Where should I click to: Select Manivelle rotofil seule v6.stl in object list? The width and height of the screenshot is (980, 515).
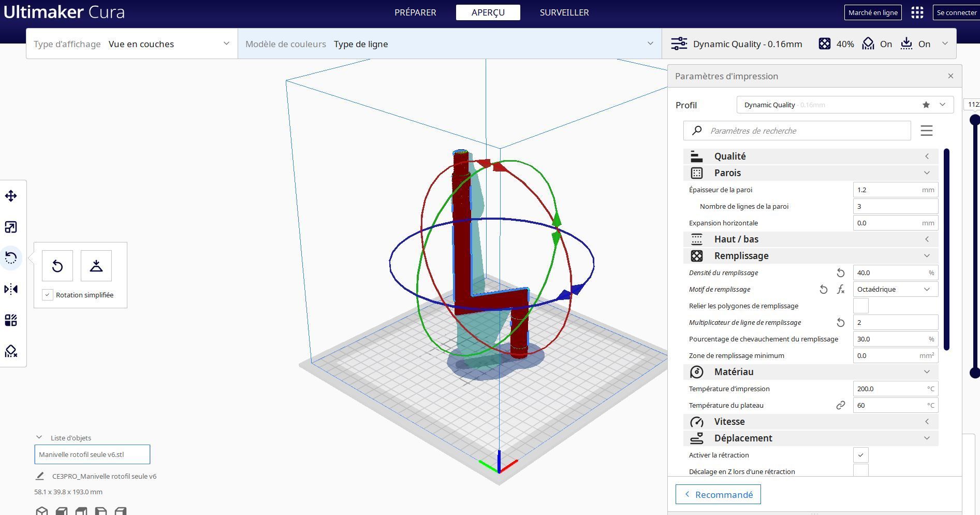[92, 454]
